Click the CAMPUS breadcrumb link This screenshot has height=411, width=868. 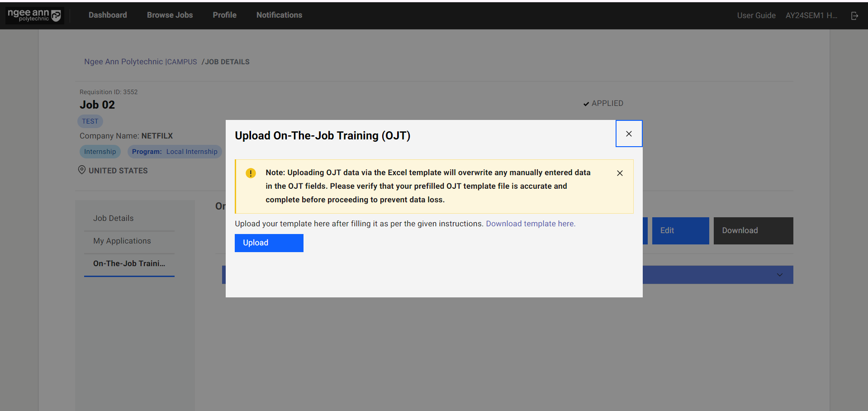182,62
